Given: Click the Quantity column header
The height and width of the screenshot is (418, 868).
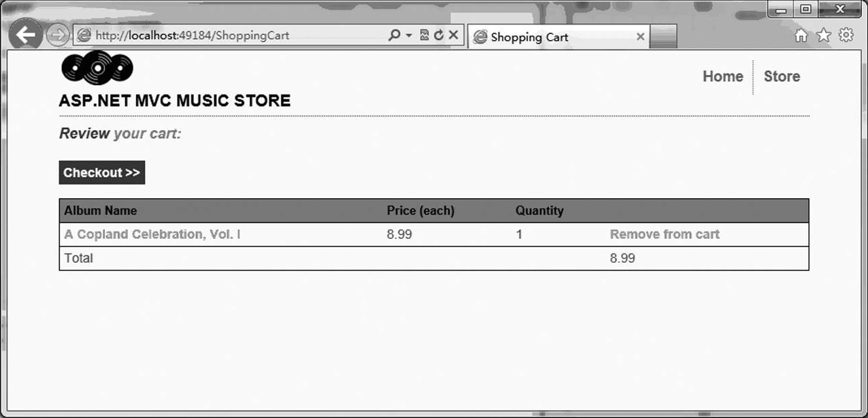Looking at the screenshot, I should pos(539,210).
